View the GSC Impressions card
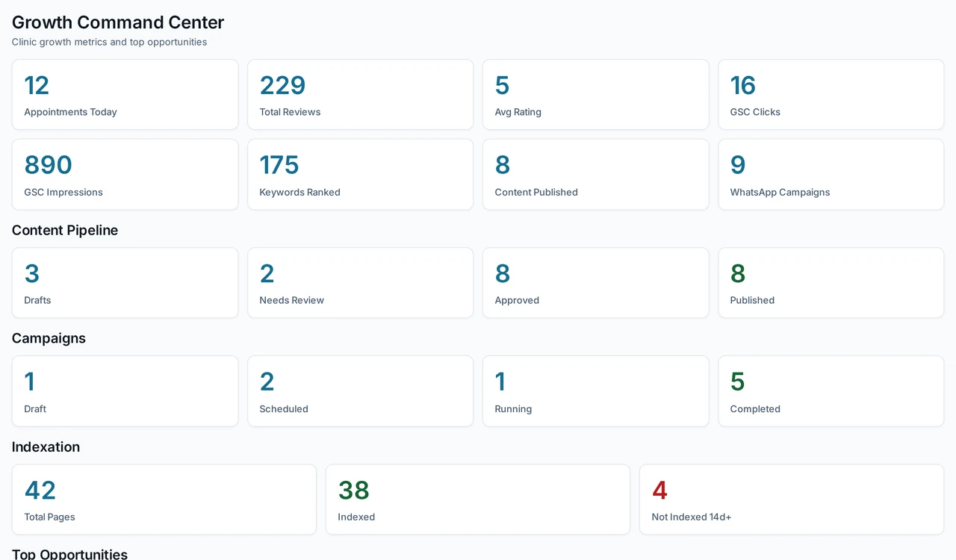Image resolution: width=956 pixels, height=560 pixels. point(125,175)
